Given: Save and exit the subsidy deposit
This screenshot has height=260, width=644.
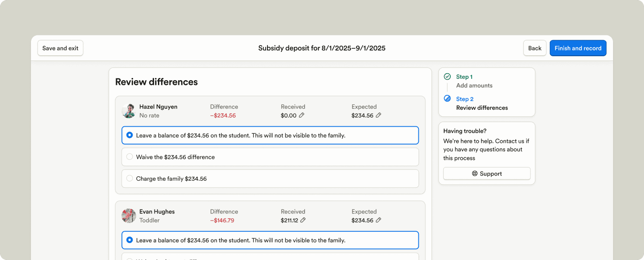Looking at the screenshot, I should point(60,48).
